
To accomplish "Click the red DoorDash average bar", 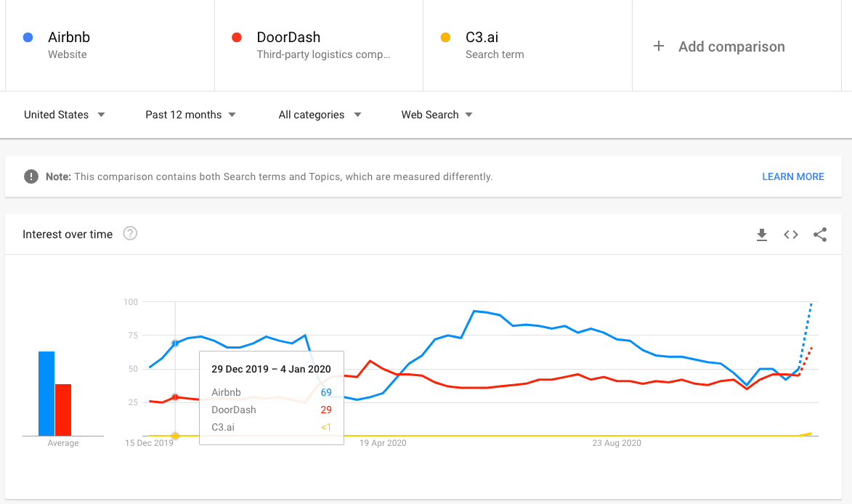I will [63, 410].
